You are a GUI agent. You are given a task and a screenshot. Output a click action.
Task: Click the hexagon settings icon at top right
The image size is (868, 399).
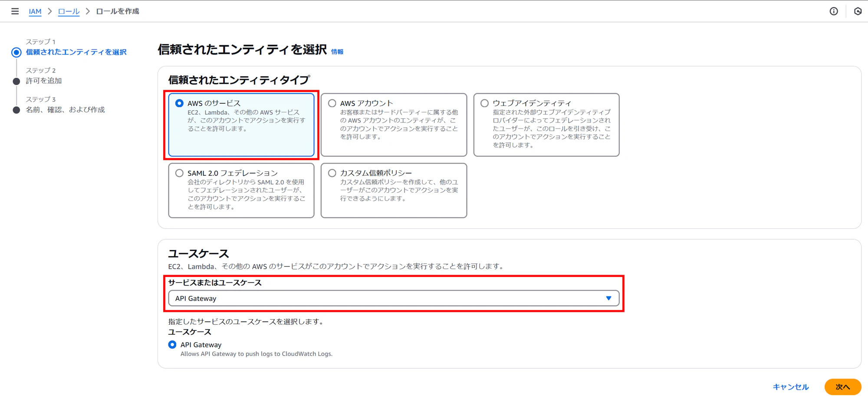tap(858, 11)
